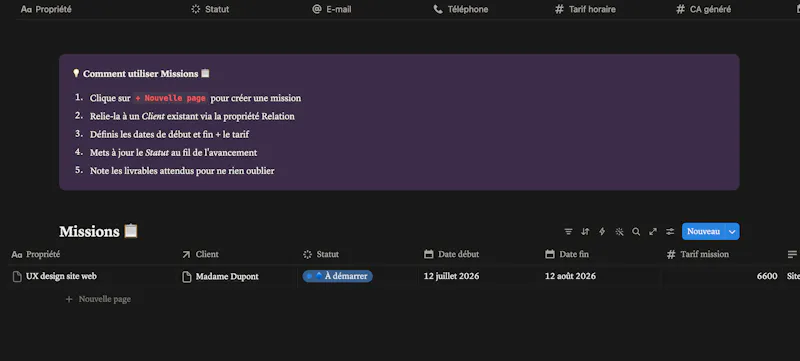Click the # icon of CA généré column

pos(680,9)
